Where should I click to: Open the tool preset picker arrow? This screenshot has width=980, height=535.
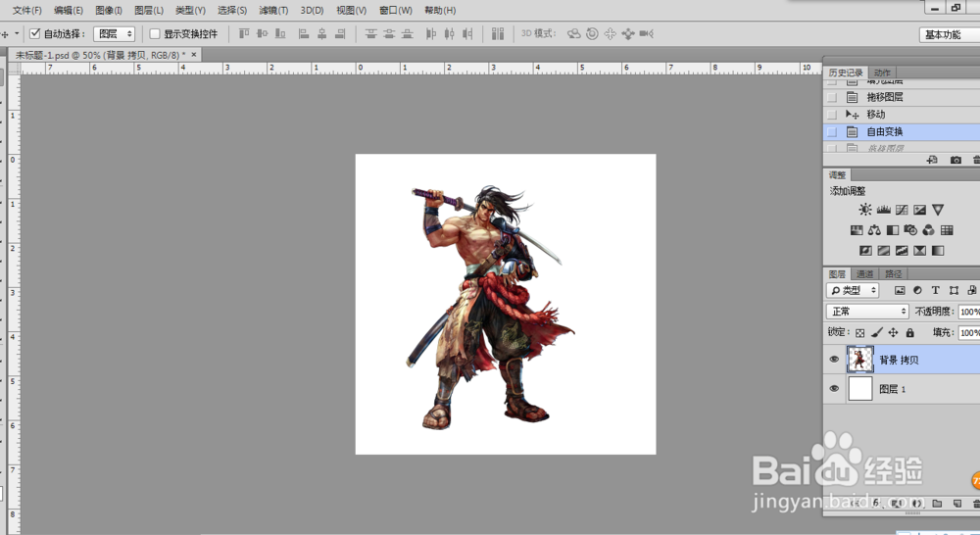tap(17, 33)
